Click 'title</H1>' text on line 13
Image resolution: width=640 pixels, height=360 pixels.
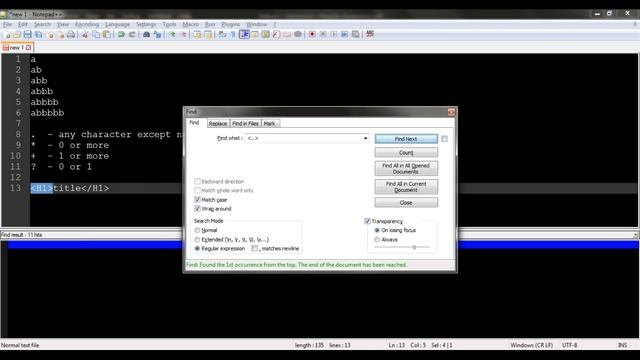pos(81,188)
